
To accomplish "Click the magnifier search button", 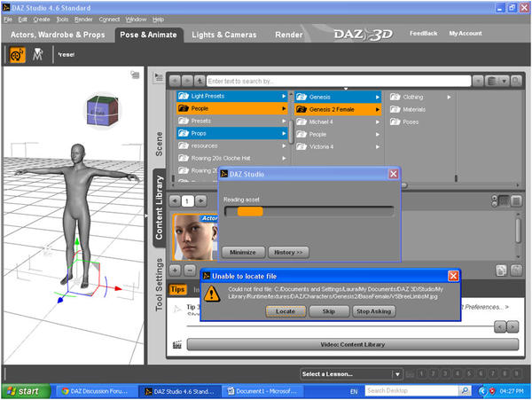I will pyautogui.click(x=516, y=81).
